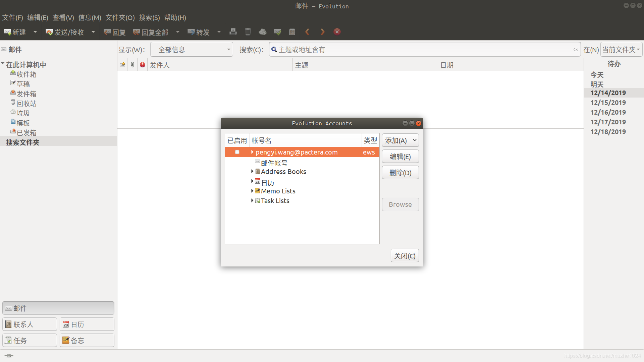Screen dimensions: 644x362
Task: Click the 回复 (Reply) icon
Action: (114, 32)
